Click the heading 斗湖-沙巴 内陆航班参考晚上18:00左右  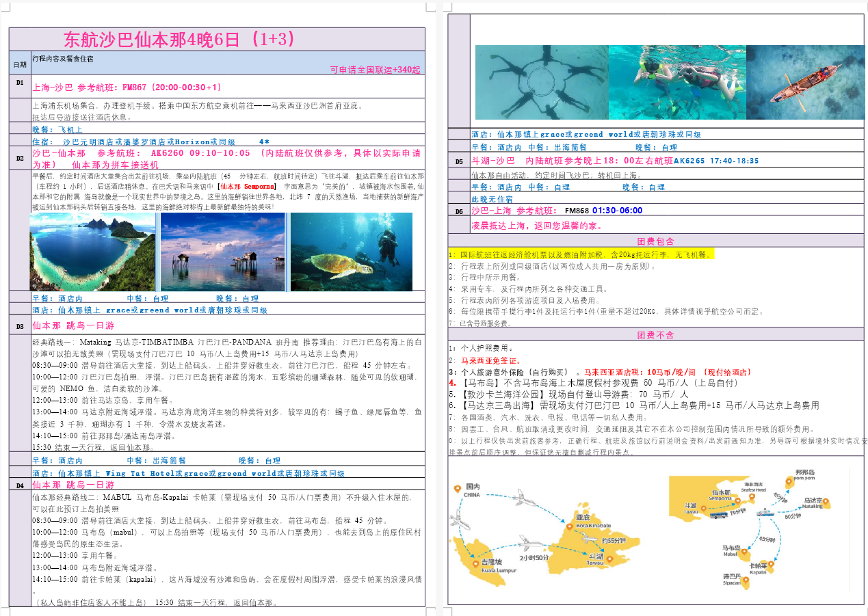[616, 161]
